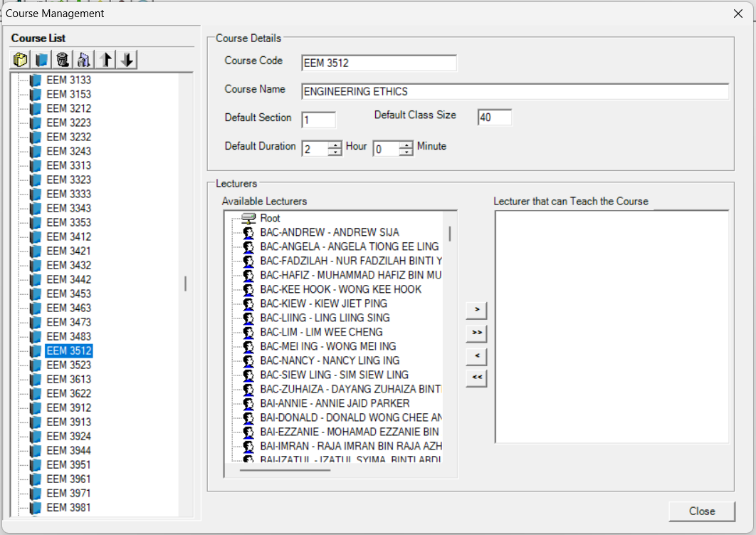
Task: Click the person icon beside BAC-NANCY
Action: [x=248, y=361]
